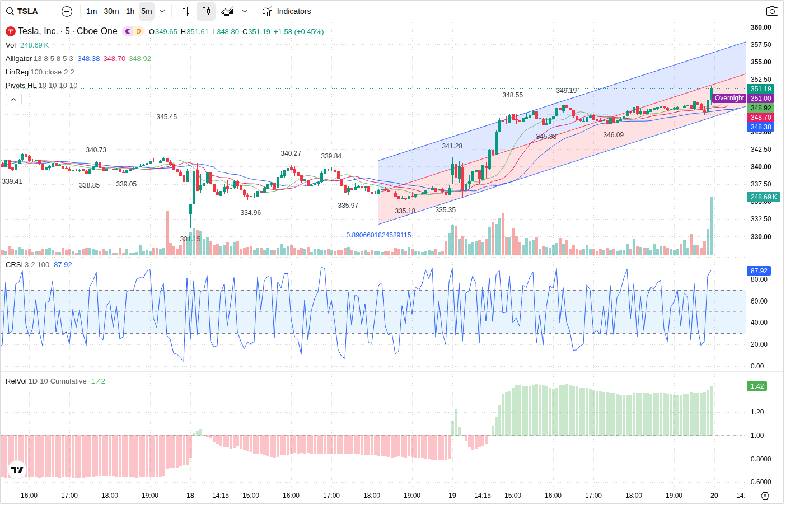Viewport: 795px width, 532px height.
Task: Click the 339.41 pivot low label
Action: pyautogui.click(x=12, y=181)
